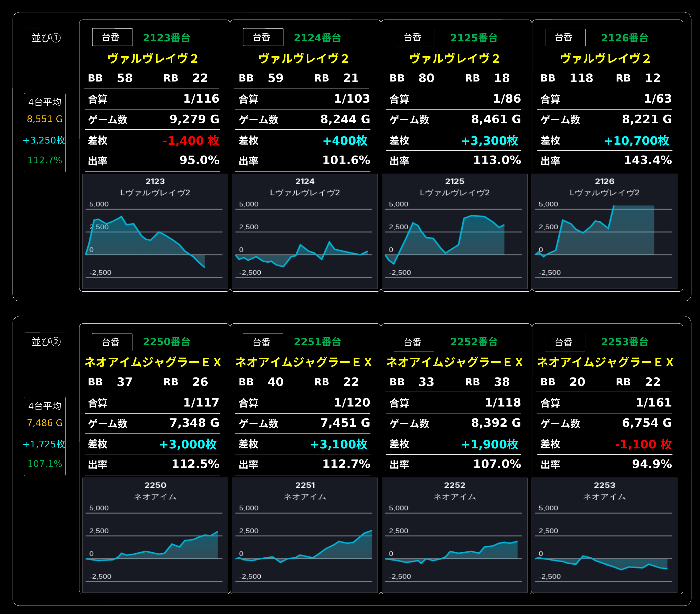700x614 pixels.
Task: Select the 2252番台 machine number
Action: (474, 341)
